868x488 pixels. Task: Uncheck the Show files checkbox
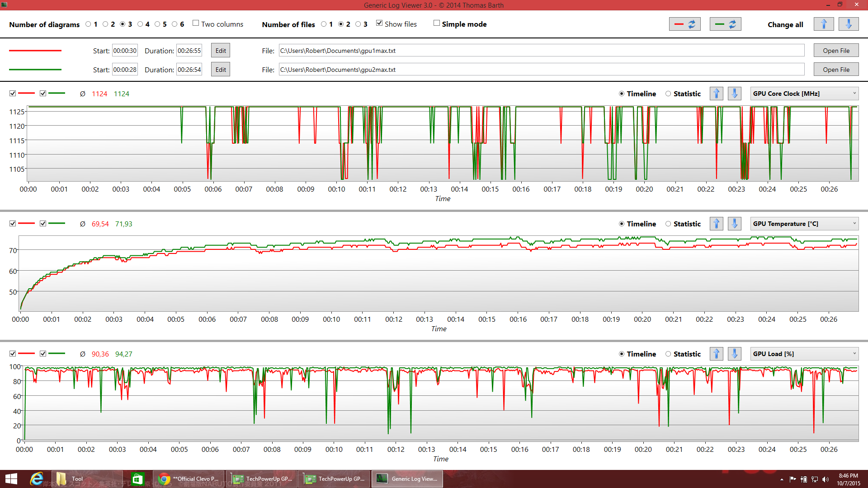pos(379,23)
